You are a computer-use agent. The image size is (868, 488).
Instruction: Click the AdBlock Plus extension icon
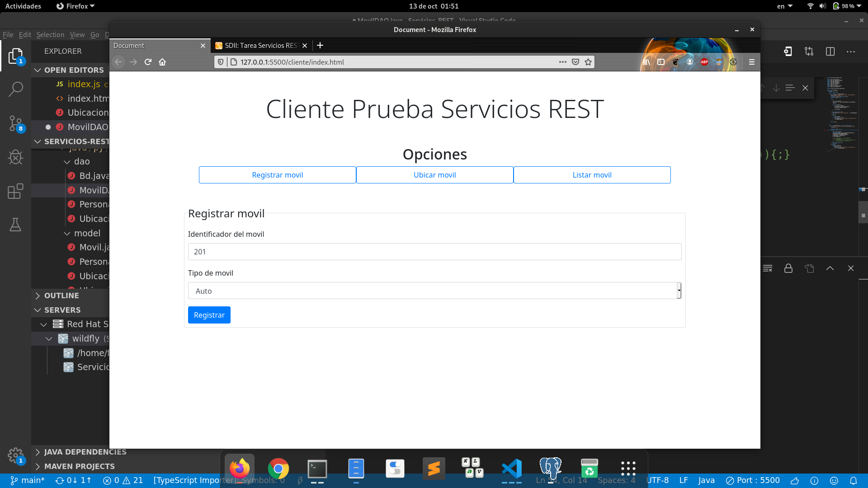704,62
